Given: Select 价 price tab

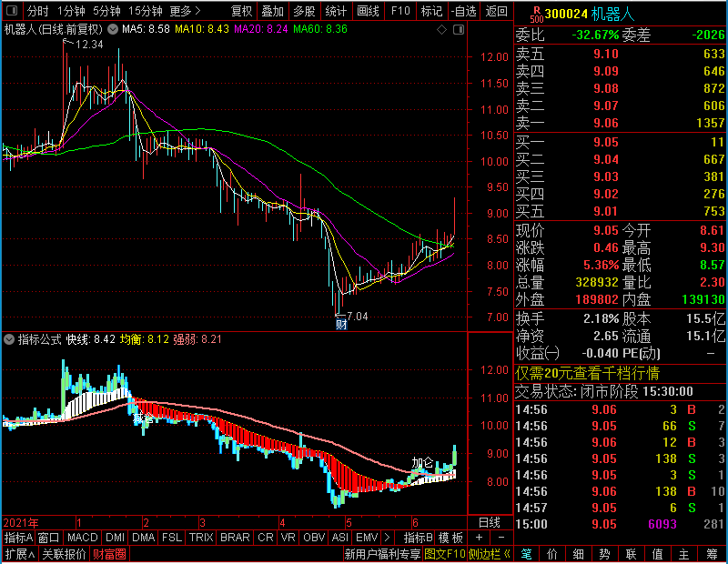Looking at the screenshot, I should tap(552, 554).
